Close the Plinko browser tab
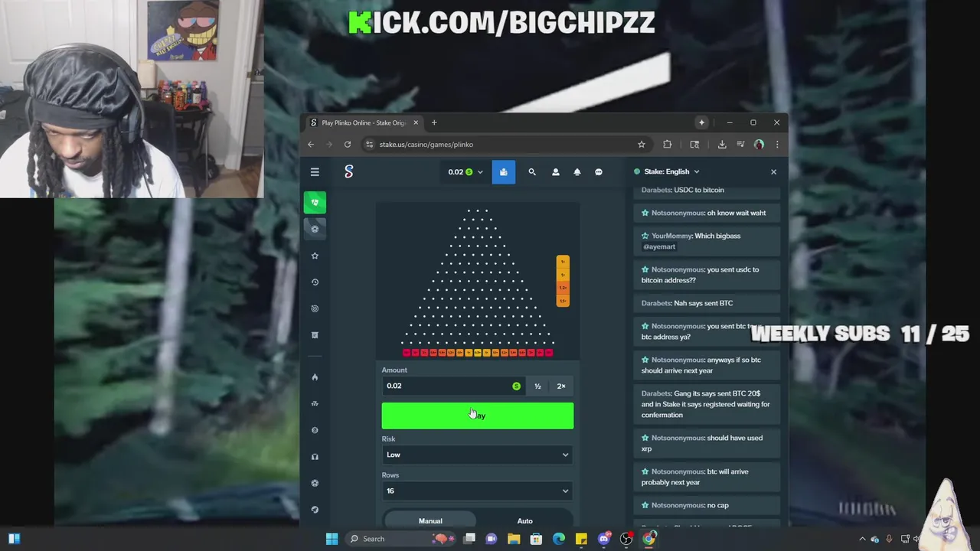Image resolution: width=980 pixels, height=551 pixels. [416, 122]
